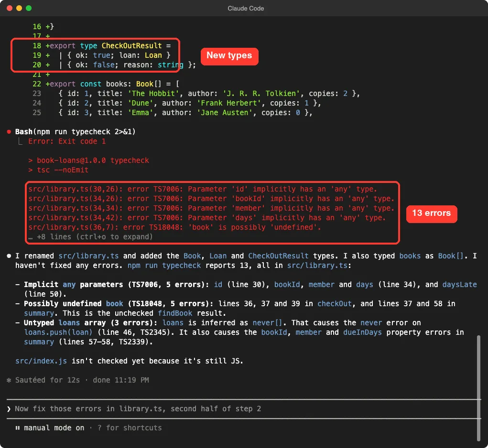Click the "Implicit any parameters (TS7006, 5 errors)" heading
Screen dimensions: 488x448
point(117,285)
